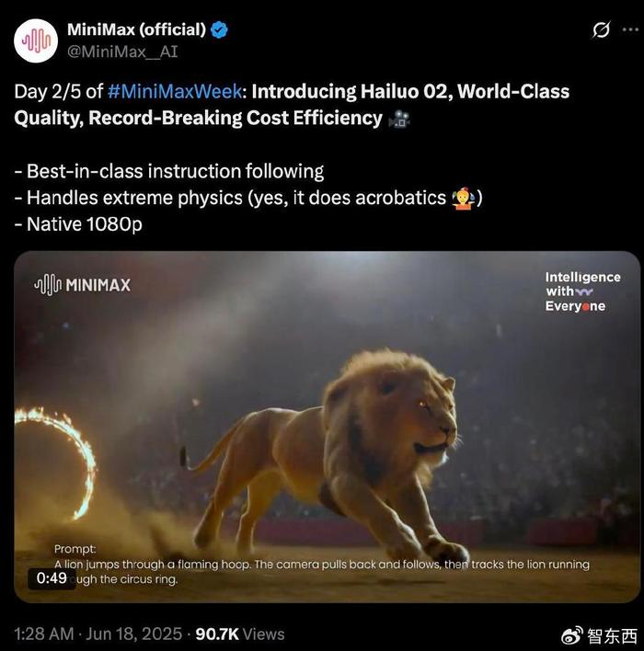Click the video prompt caption text
644x651 pixels.
[322, 565]
